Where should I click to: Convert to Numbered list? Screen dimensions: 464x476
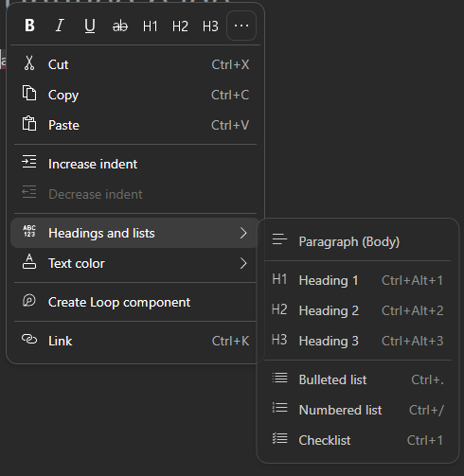[x=358, y=410]
